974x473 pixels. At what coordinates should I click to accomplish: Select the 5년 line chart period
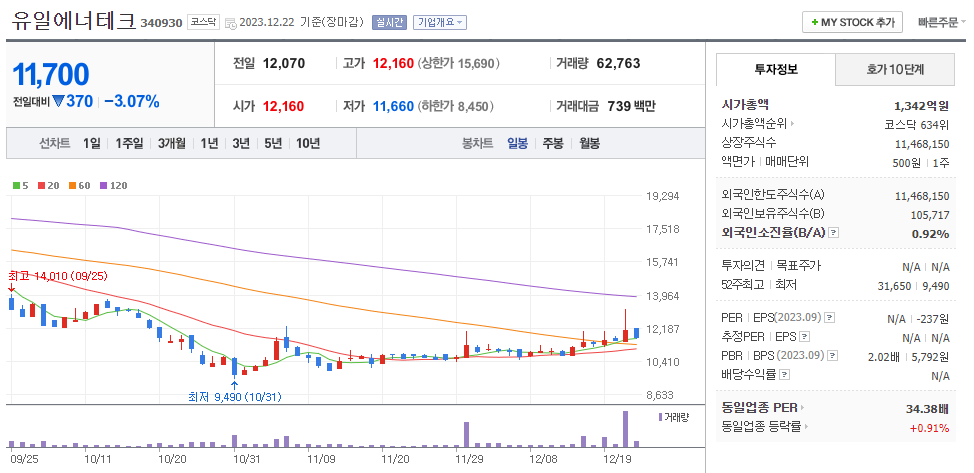[273, 144]
